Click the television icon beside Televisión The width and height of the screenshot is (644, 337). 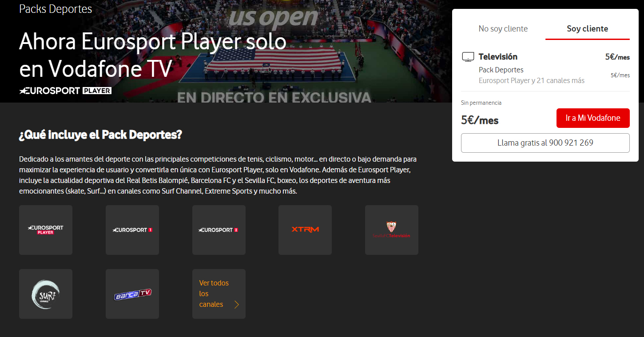(x=468, y=57)
